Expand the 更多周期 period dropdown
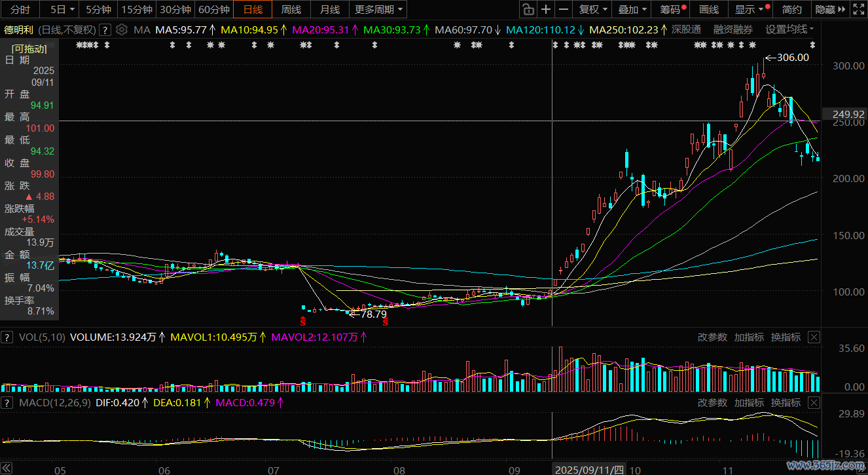This screenshot has height=475, width=868. point(379,9)
